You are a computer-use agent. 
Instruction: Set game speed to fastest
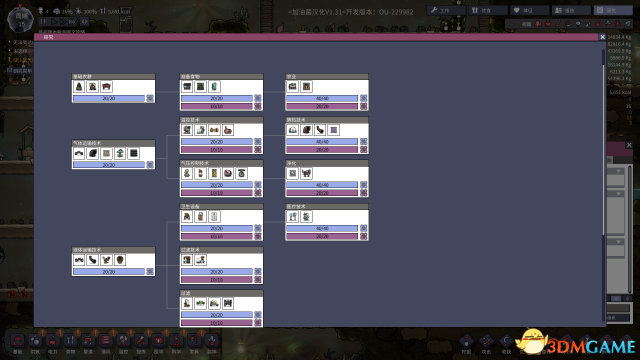[72, 21]
